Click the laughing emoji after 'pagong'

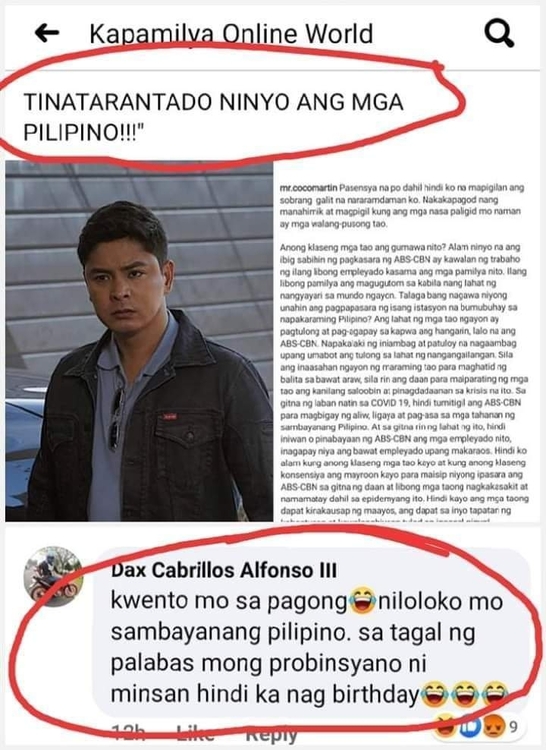[362, 602]
